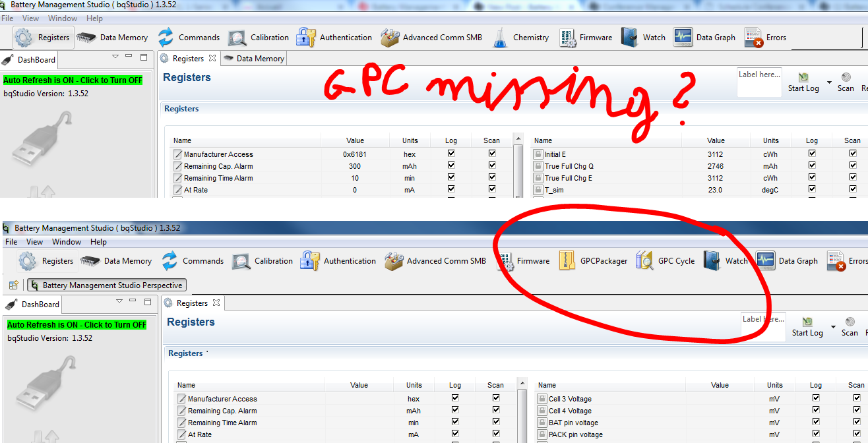This screenshot has width=868, height=443.
Task: Edit Remaining Cap. Alarm pencil icon, upper window
Action: pyautogui.click(x=177, y=166)
